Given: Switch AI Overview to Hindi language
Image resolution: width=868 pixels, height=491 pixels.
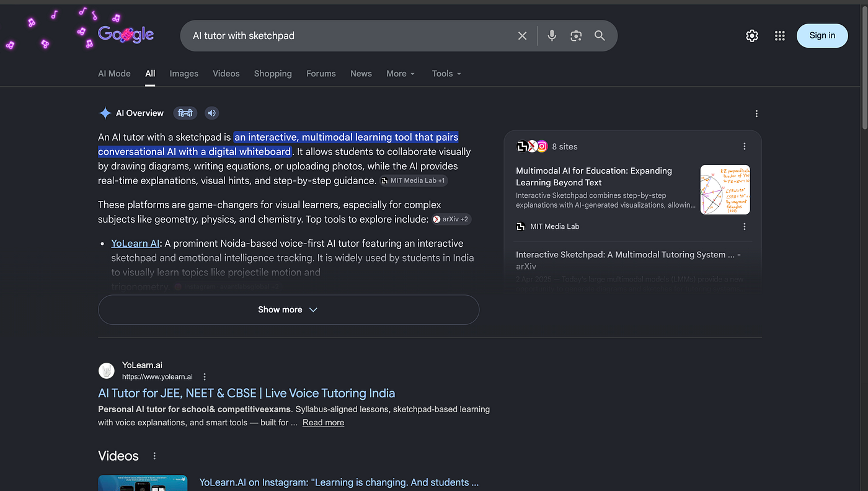Looking at the screenshot, I should click(185, 113).
